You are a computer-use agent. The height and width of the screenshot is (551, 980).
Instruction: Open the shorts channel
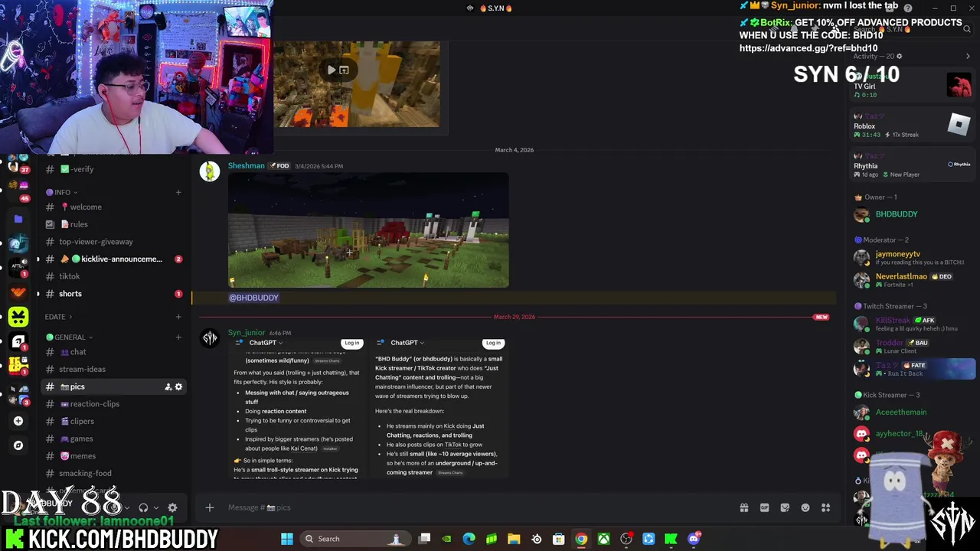pos(113,294)
